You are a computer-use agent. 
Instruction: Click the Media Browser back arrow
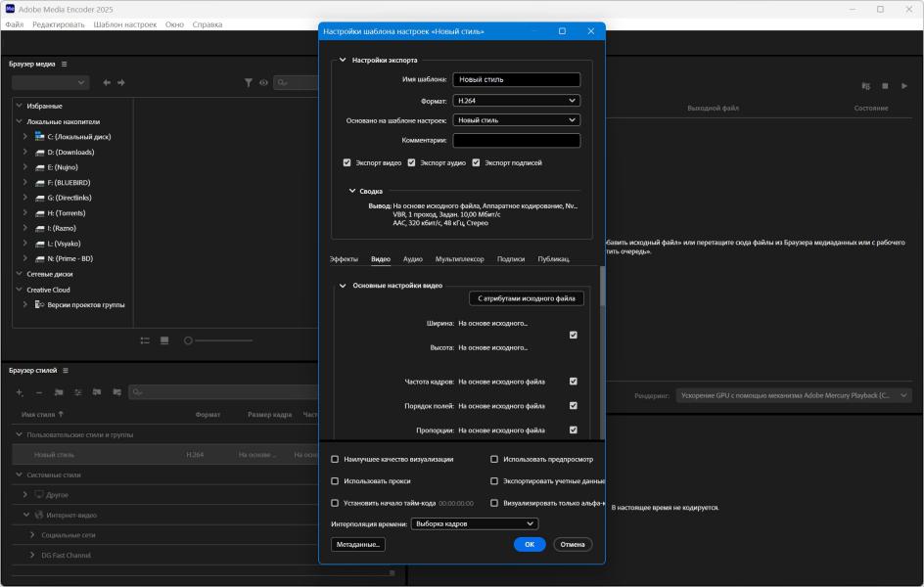(106, 83)
